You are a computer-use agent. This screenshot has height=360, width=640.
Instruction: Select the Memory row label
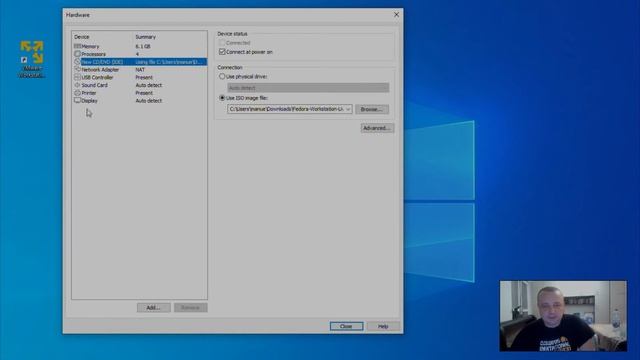click(90, 46)
